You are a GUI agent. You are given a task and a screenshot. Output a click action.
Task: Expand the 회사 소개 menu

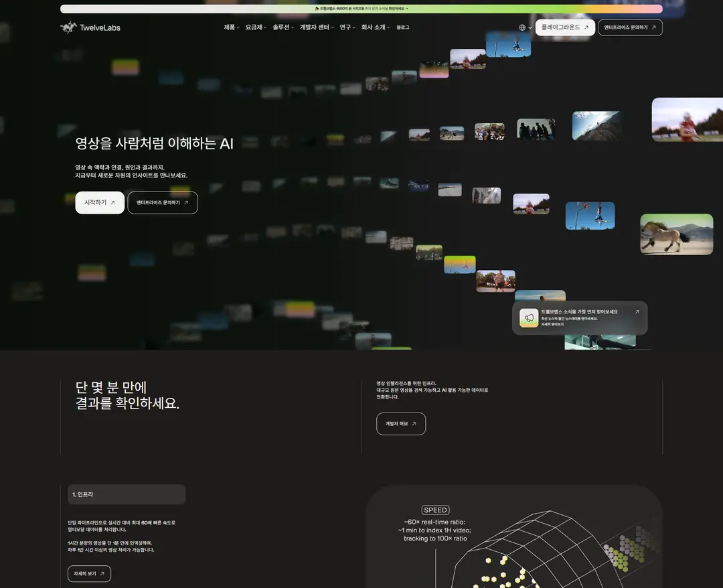coord(376,27)
